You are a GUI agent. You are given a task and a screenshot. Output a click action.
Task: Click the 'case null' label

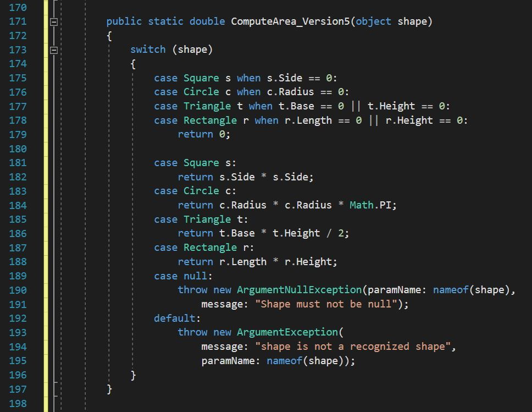click(182, 276)
